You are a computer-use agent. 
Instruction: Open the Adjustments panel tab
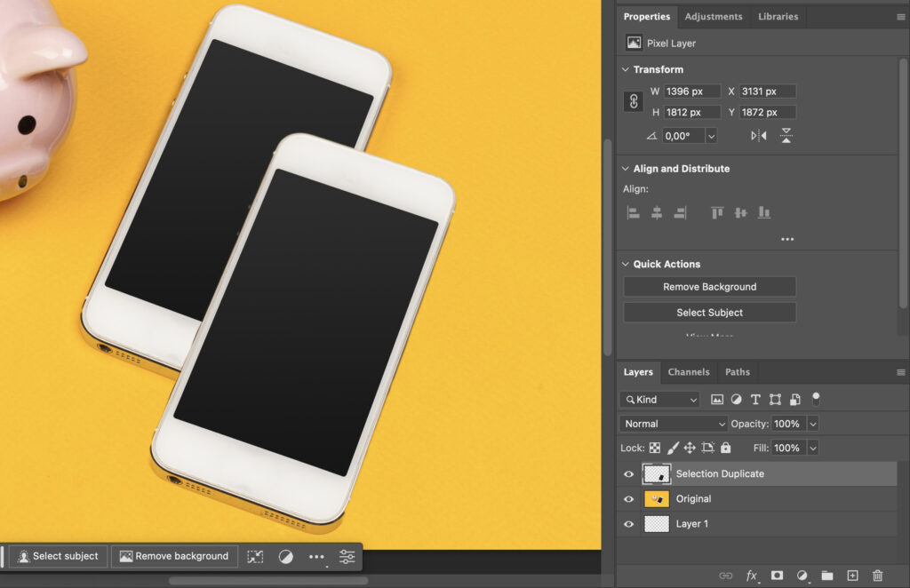click(x=714, y=16)
